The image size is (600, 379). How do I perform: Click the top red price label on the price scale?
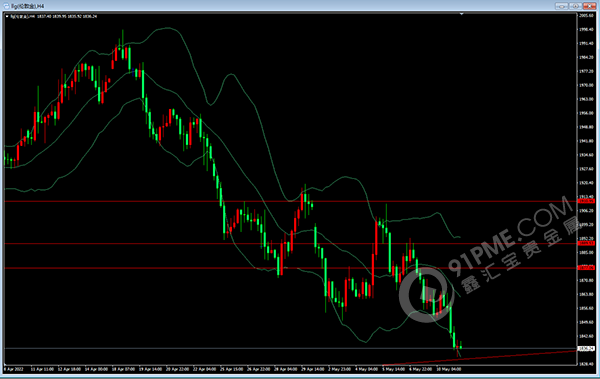click(x=586, y=201)
